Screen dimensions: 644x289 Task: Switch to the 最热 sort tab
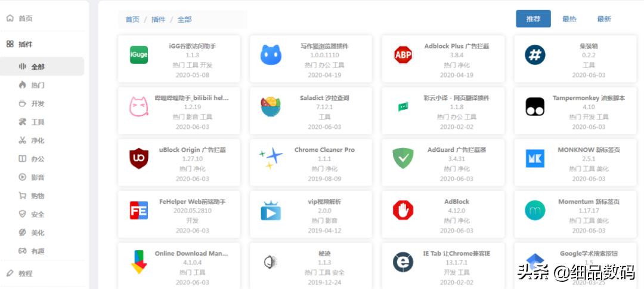pos(569,19)
